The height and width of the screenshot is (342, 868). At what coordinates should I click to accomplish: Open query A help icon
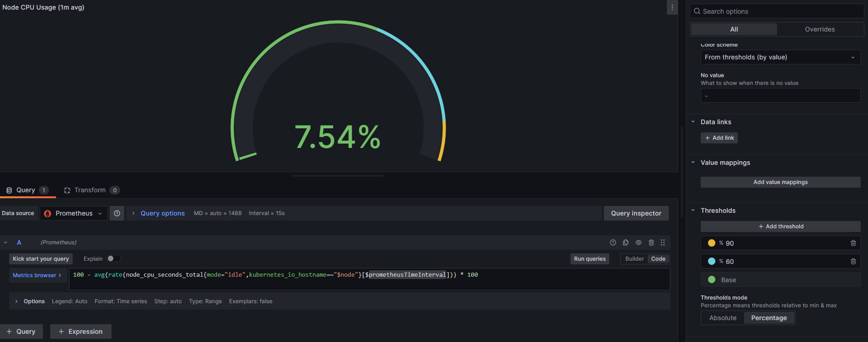[x=613, y=242]
